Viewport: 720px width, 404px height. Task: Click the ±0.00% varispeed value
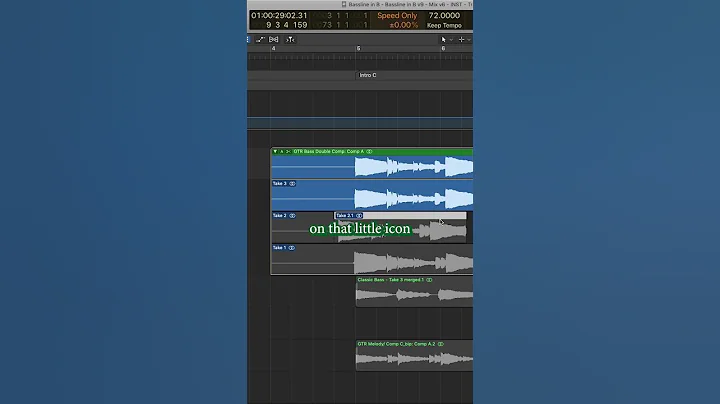pyautogui.click(x=404, y=25)
